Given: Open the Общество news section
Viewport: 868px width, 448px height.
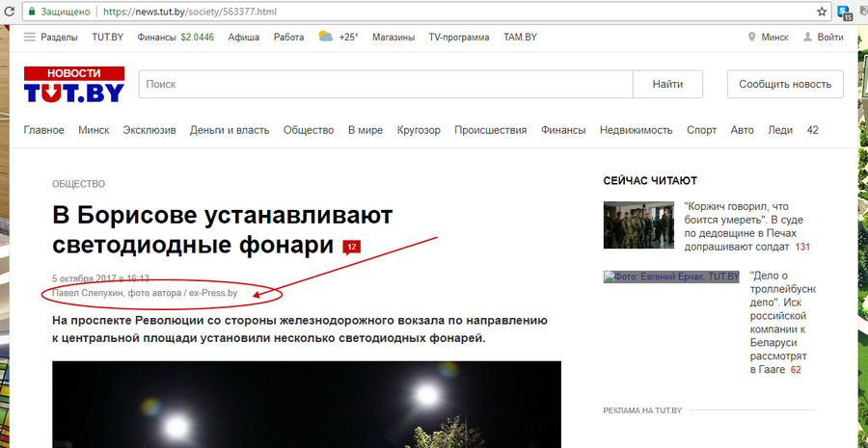Looking at the screenshot, I should tap(308, 130).
